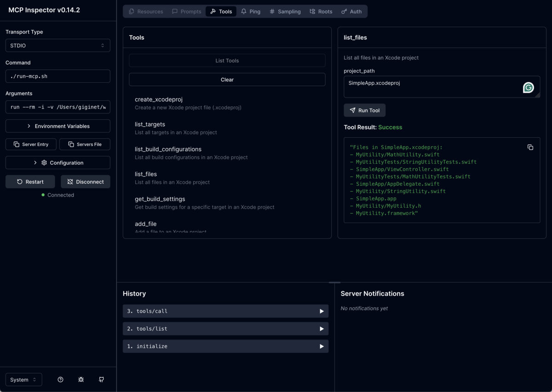The height and width of the screenshot is (392, 552).
Task: Select the create_xcodeproj tool
Action: pyautogui.click(x=227, y=103)
